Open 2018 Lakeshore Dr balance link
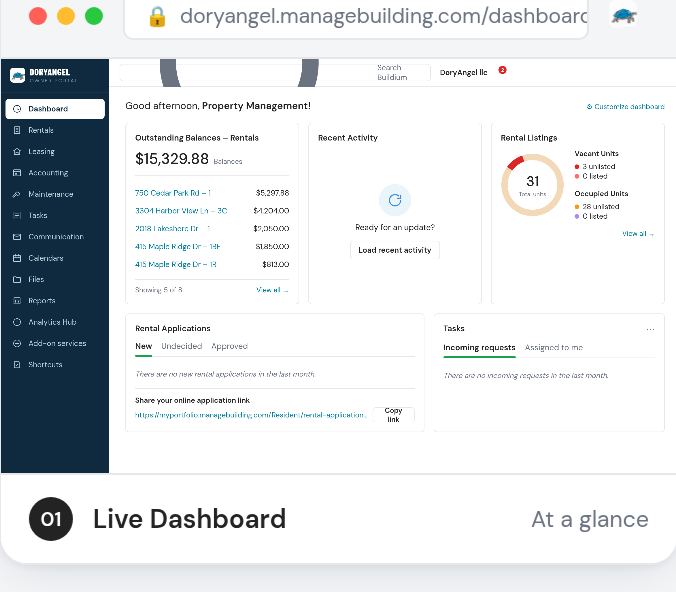The image size is (676, 592). click(x=172, y=229)
